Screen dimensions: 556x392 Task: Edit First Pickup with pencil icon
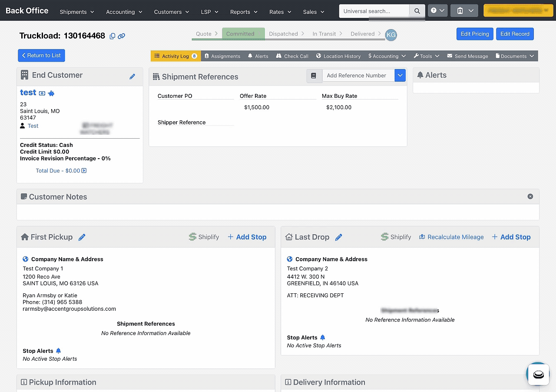[x=82, y=237]
